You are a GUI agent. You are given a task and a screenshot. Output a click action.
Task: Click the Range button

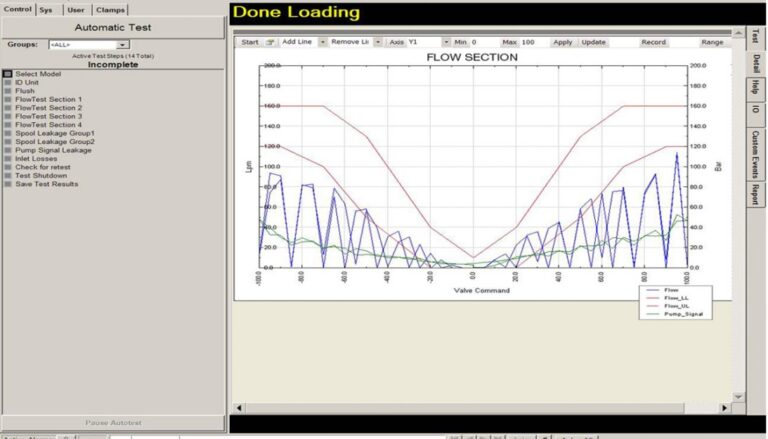[x=712, y=42]
